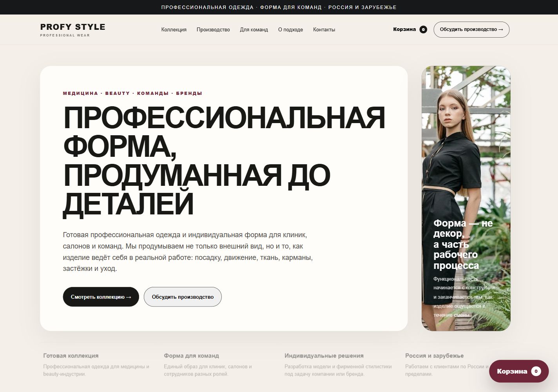
Task: Click the Форма — не декор caption
Action: 463,244
